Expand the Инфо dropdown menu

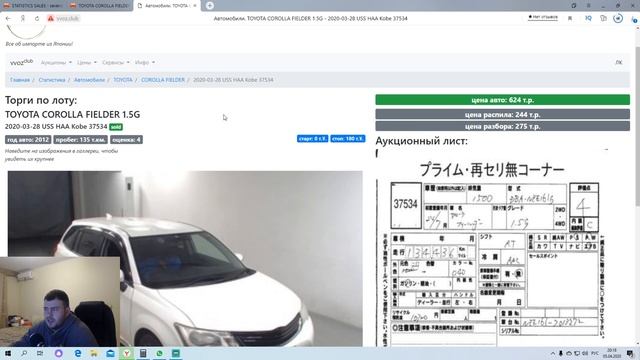point(144,62)
